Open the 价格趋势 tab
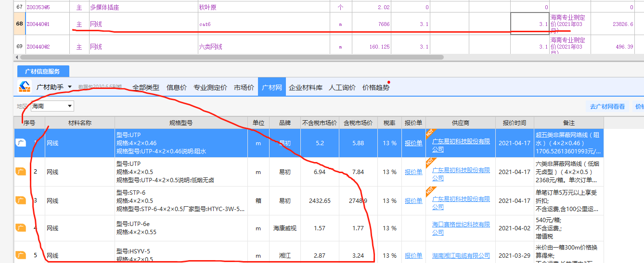This screenshot has height=263, width=644. tap(376, 88)
